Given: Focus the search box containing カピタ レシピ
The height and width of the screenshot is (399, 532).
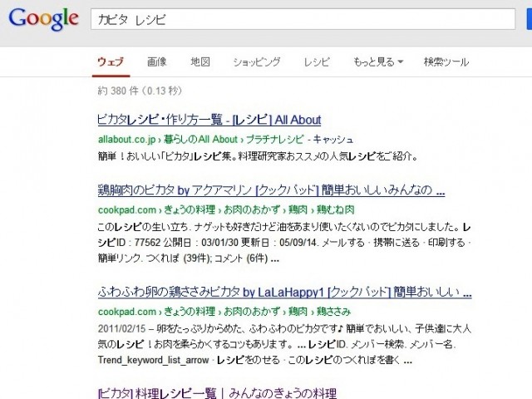Looking at the screenshot, I should tap(303, 19).
